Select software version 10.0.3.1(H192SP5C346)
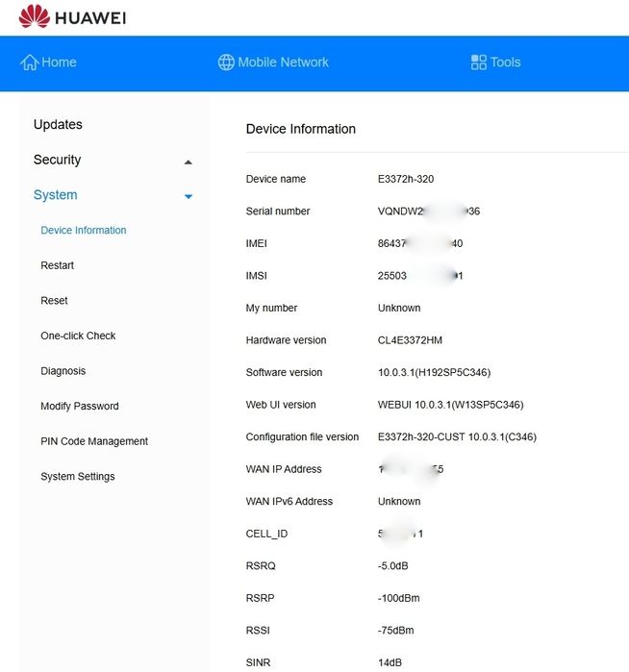Viewport: 629px width, 672px height. tap(434, 372)
